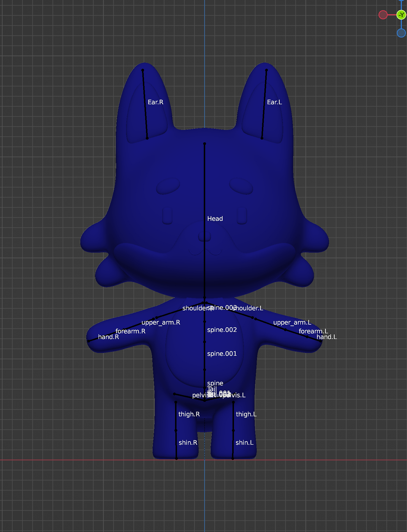Click the Head bone label
Viewport: 407px width, 532px height.
pyautogui.click(x=215, y=219)
